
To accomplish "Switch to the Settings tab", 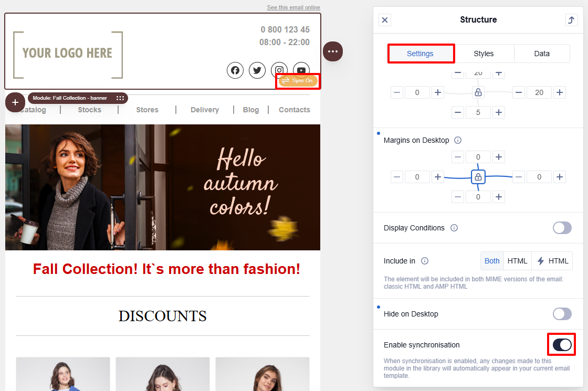I will pyautogui.click(x=420, y=54).
